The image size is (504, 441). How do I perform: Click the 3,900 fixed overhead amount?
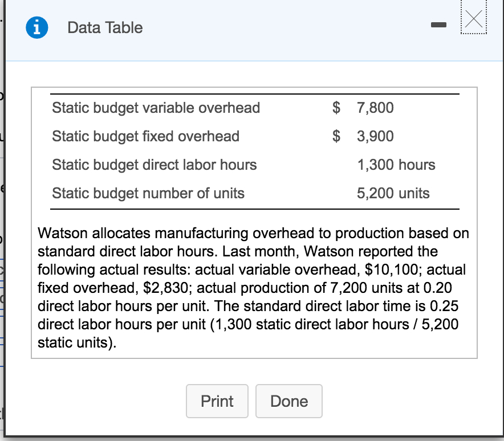375,136
